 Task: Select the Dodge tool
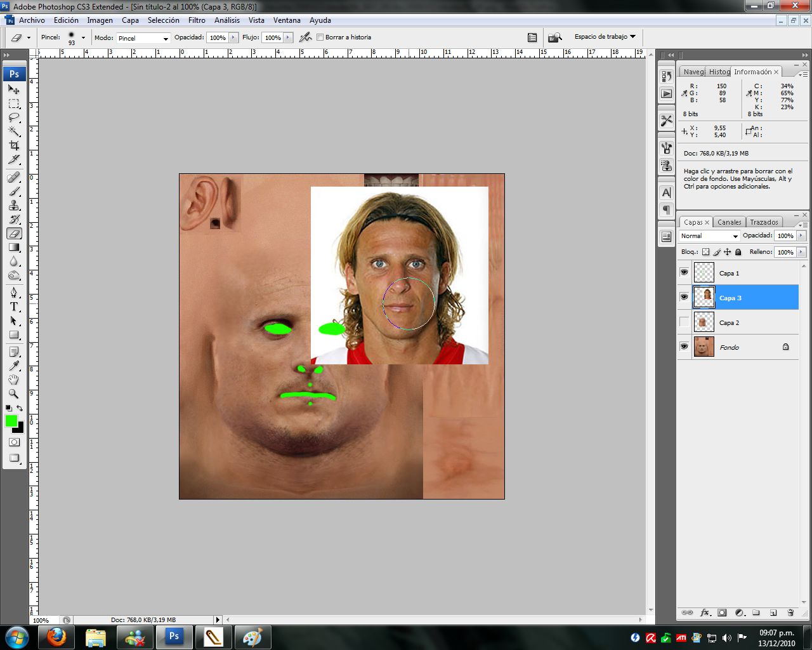click(x=14, y=275)
